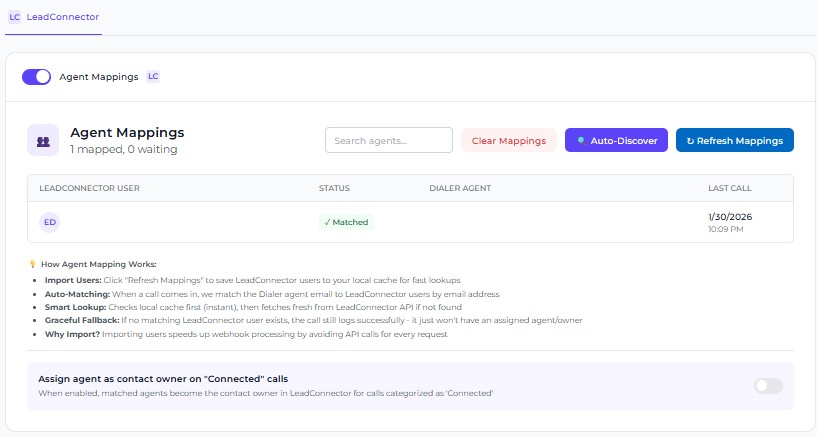The width and height of the screenshot is (817, 437).
Task: Click the LEADCONNECTOR USER column header
Action: [90, 189]
